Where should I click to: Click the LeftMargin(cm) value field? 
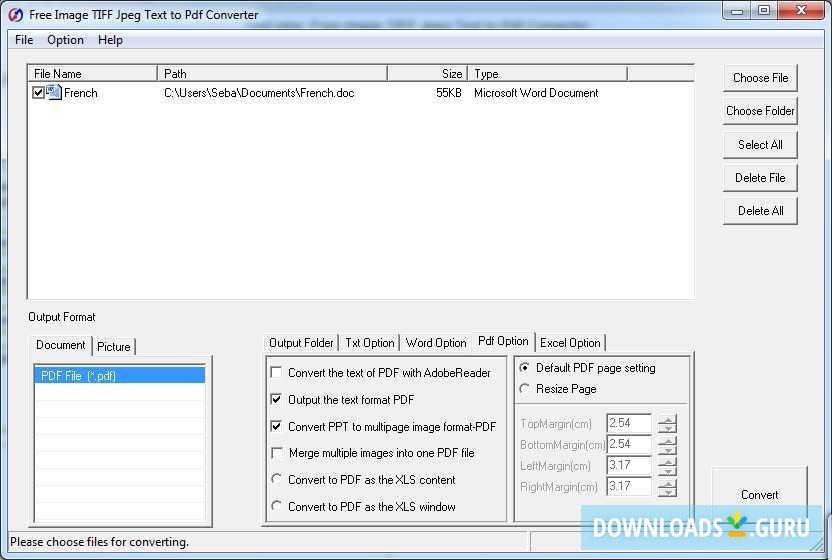point(629,465)
